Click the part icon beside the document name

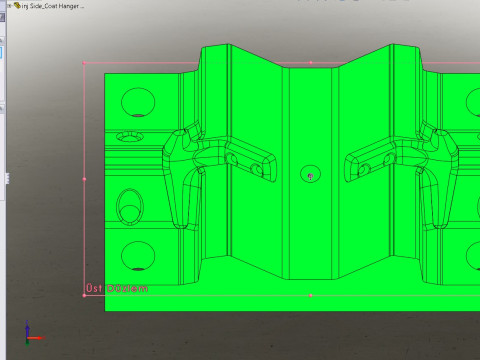[x=17, y=5]
